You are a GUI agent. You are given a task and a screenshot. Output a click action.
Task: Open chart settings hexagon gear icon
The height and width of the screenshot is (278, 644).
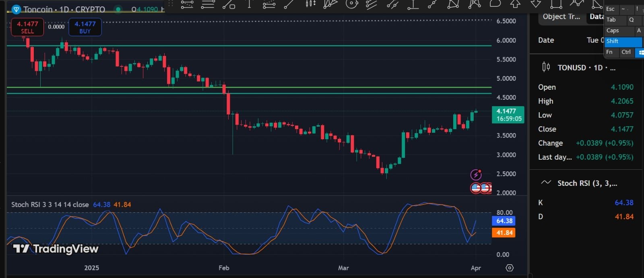tap(510, 268)
